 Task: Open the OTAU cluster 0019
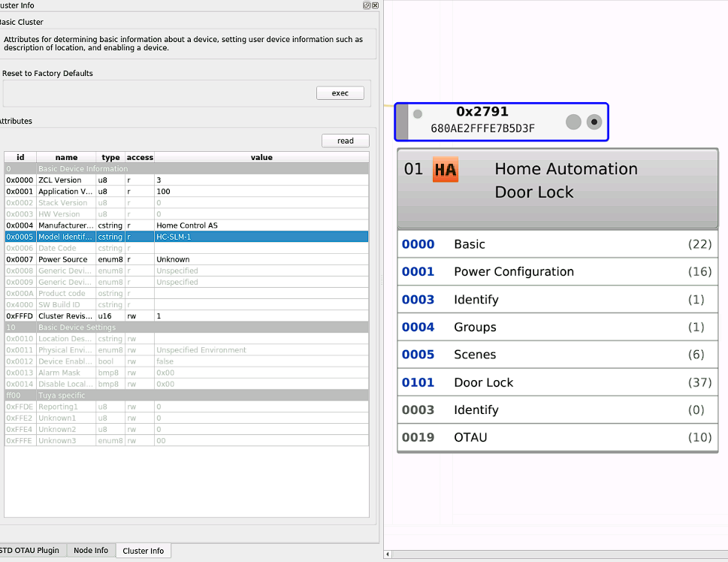point(557,437)
